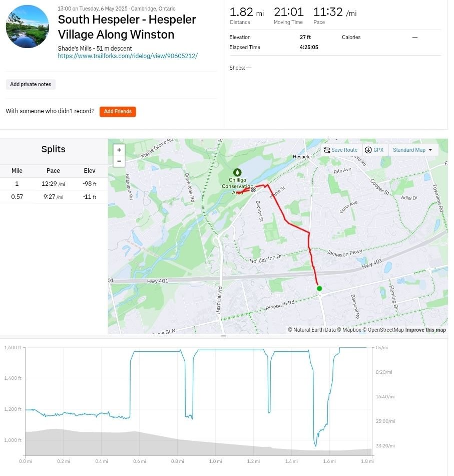454x476 pixels.
Task: Click the pace dip near 1.5 mi
Action: (x=315, y=443)
